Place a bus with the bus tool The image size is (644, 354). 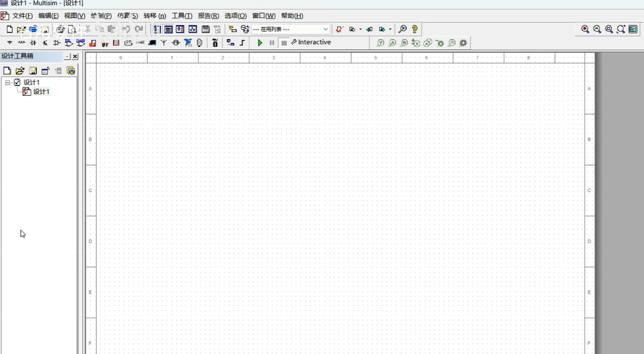(x=242, y=43)
